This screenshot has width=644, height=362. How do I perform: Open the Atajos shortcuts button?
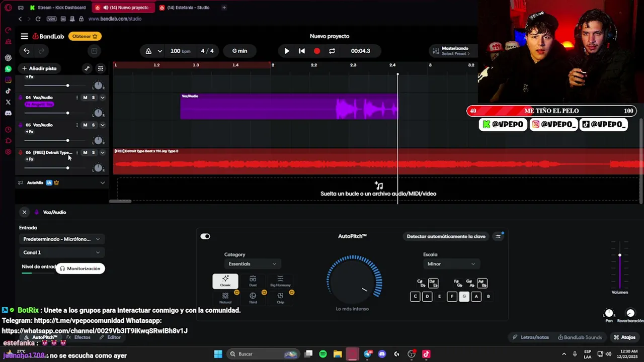tap(624, 337)
